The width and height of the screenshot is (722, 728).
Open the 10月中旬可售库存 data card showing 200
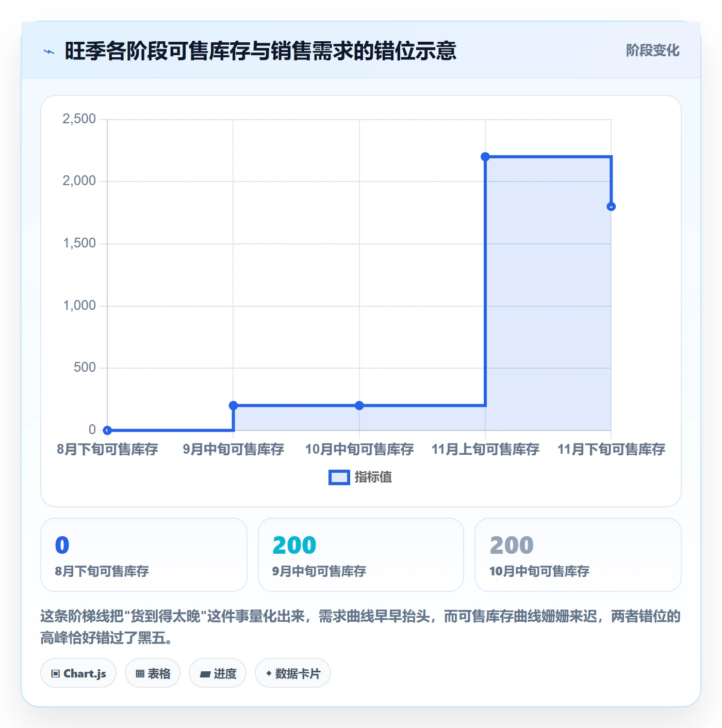coord(578,555)
